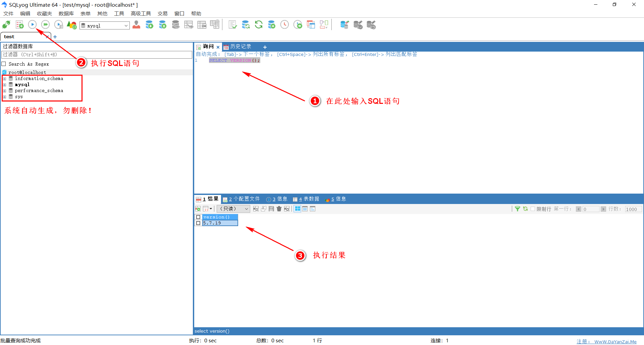Switch to the 历史记录 tab
This screenshot has width=644, height=345.
click(237, 47)
